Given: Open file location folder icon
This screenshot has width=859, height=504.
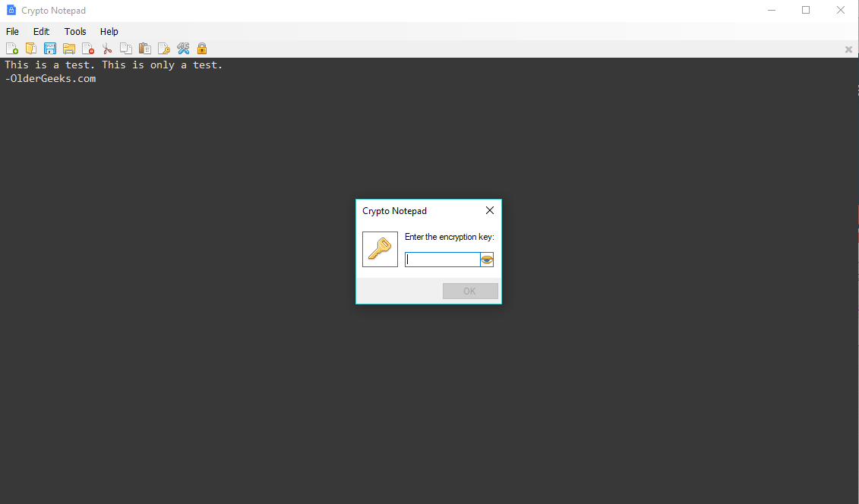Looking at the screenshot, I should (69, 49).
